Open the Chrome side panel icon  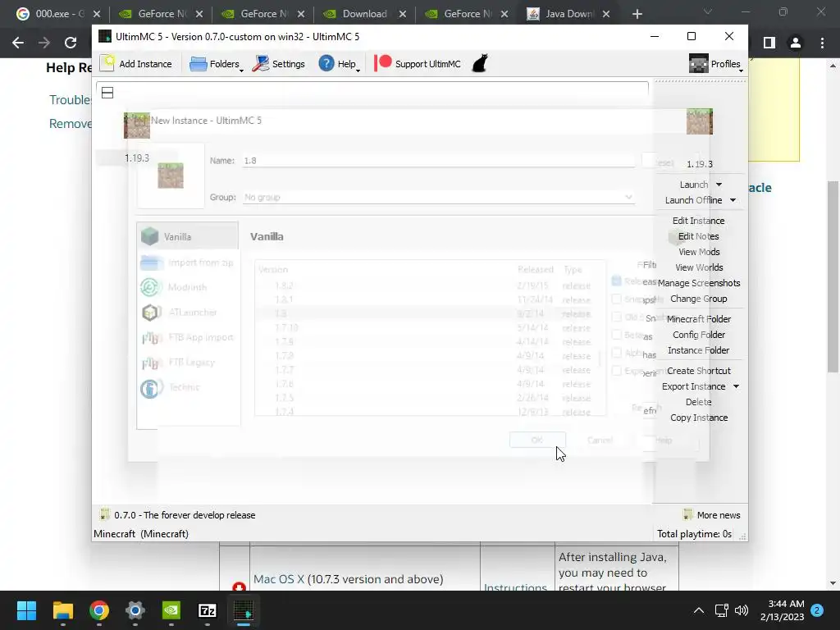pos(769,43)
